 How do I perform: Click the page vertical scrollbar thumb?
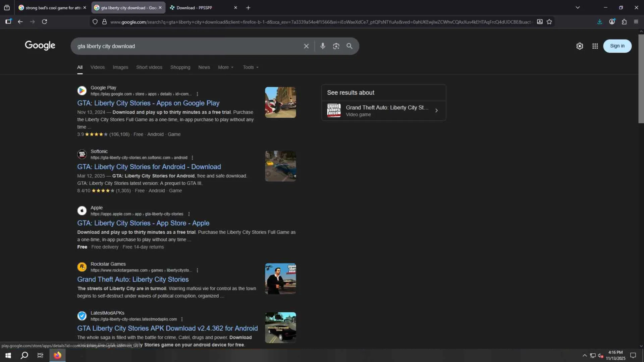(x=641, y=79)
